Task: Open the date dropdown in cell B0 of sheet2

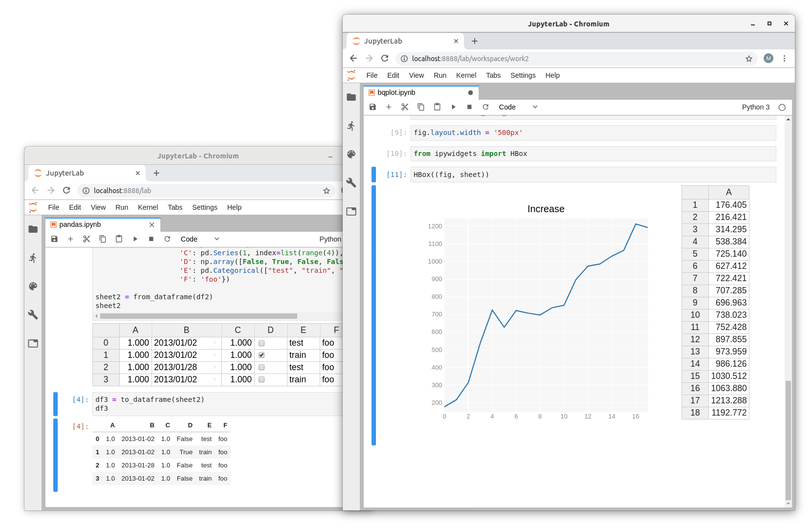Action: (x=215, y=343)
